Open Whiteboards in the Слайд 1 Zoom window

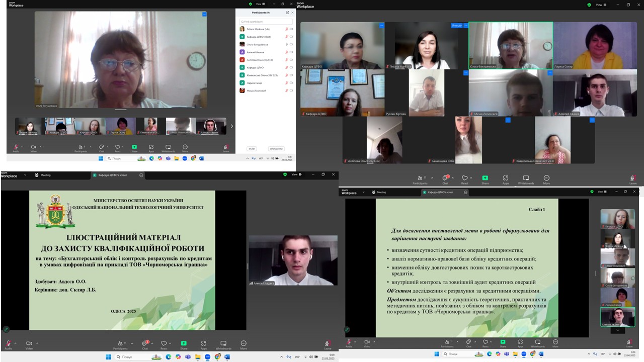[538, 342]
